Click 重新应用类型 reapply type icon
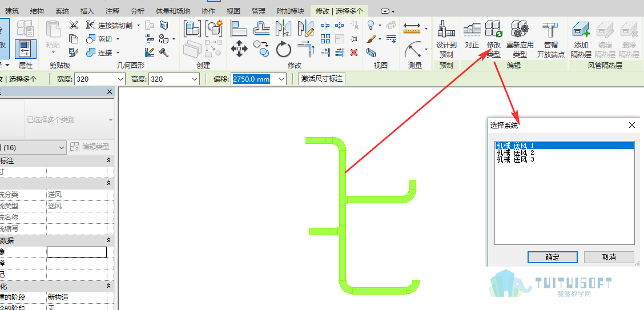 520,39
